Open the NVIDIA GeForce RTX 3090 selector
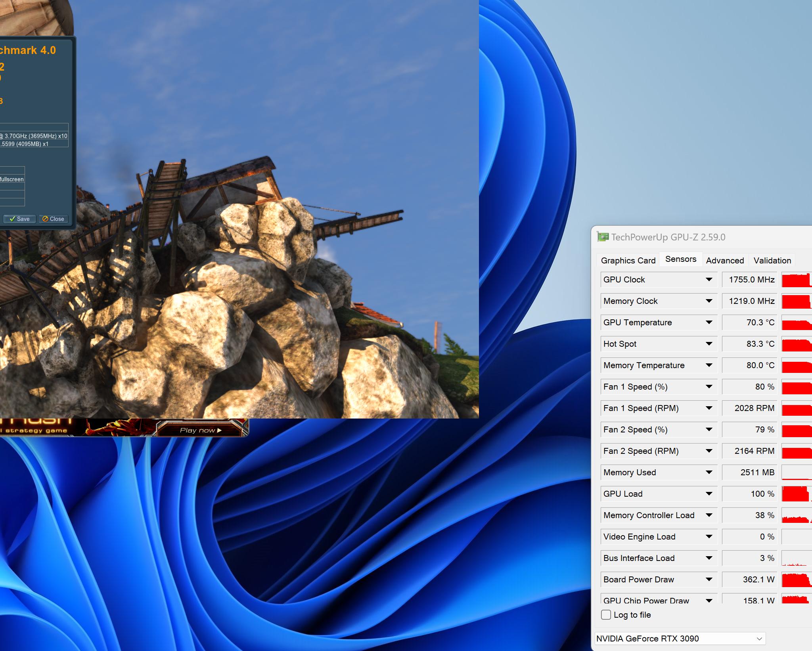The image size is (812, 651). point(680,639)
